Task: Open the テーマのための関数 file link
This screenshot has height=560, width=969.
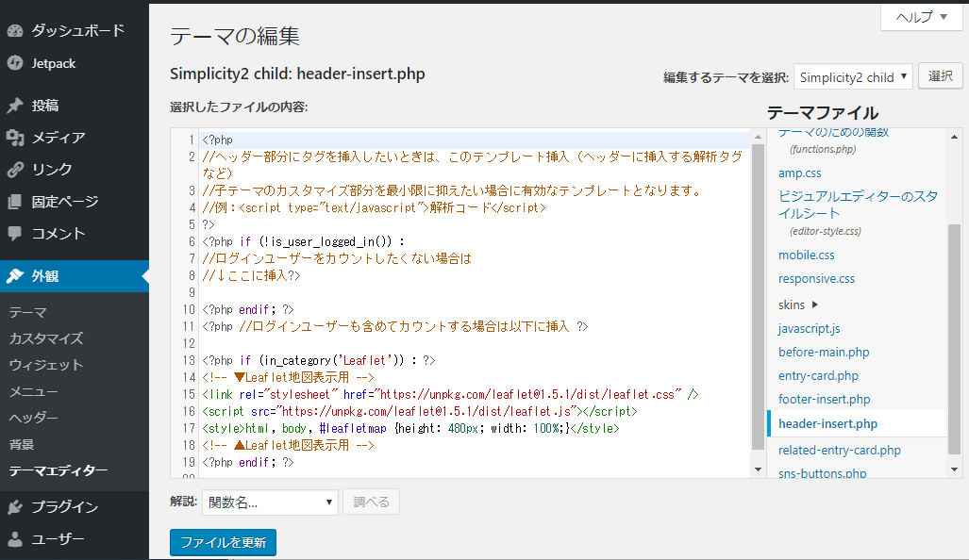Action: click(x=834, y=132)
